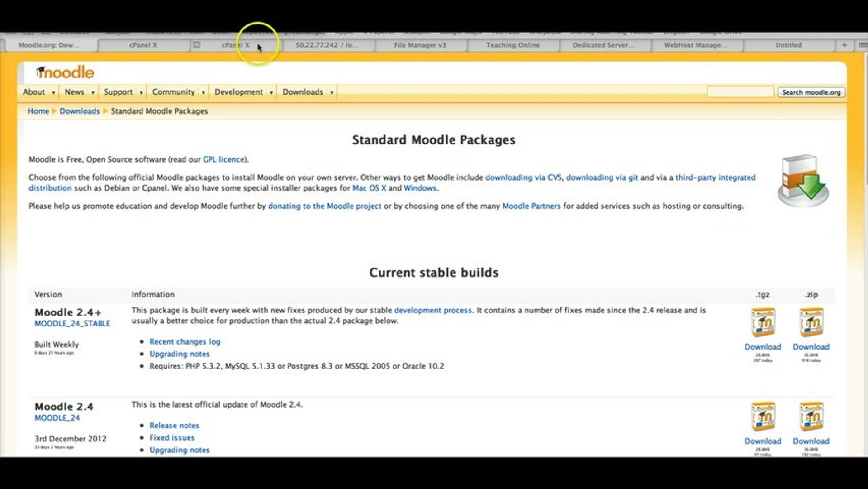Expand the Support dropdown arrow

[x=141, y=92]
